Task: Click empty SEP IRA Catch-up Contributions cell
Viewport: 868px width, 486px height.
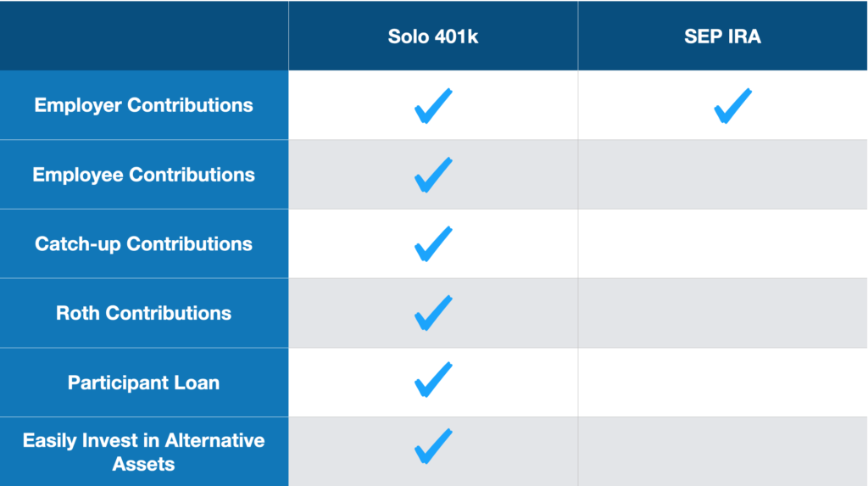Action: [722, 243]
